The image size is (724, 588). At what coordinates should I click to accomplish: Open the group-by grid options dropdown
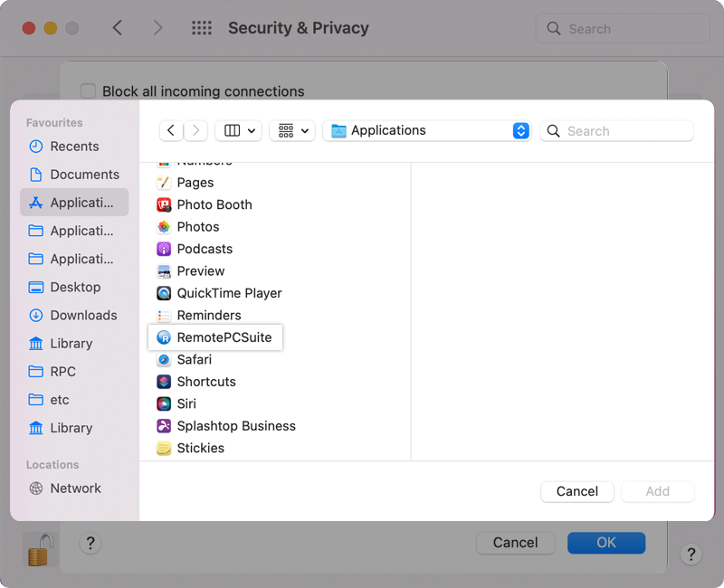tap(292, 130)
